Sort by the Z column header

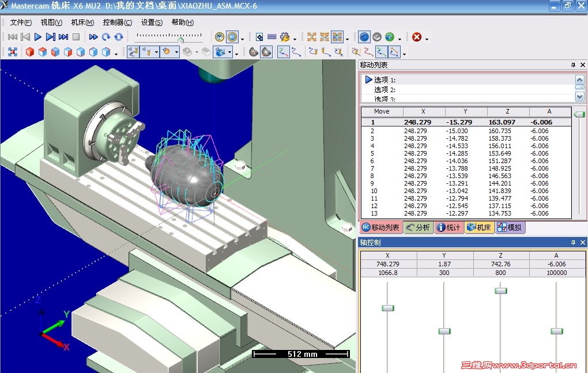[508, 111]
